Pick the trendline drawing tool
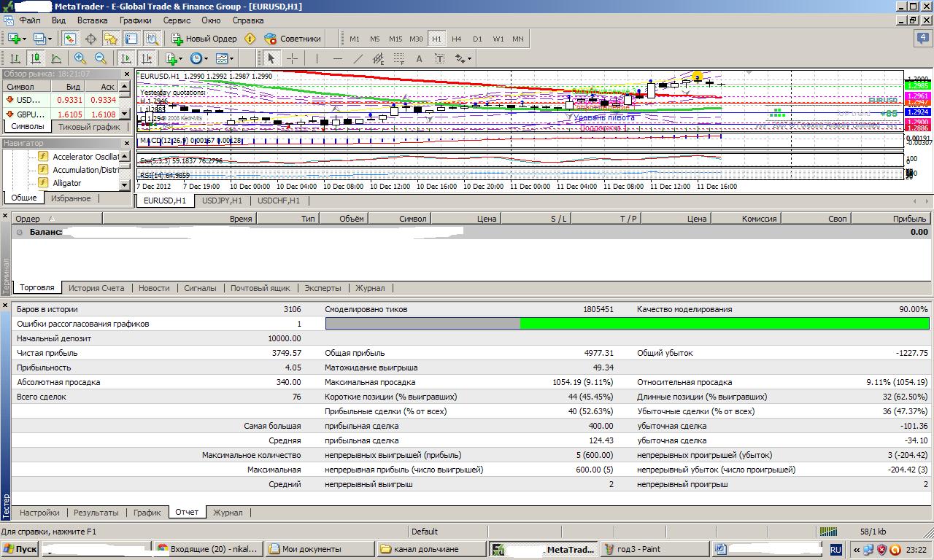The image size is (934, 560). pyautogui.click(x=358, y=59)
